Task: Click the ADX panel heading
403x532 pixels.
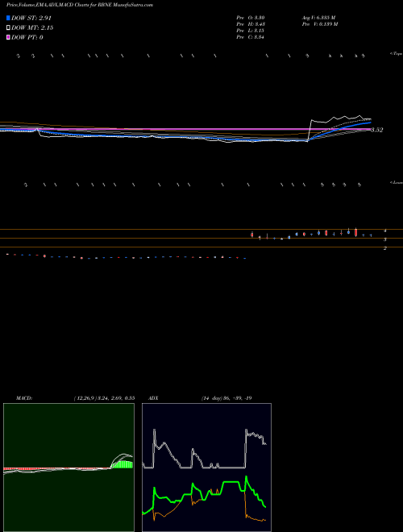Action: point(153,398)
